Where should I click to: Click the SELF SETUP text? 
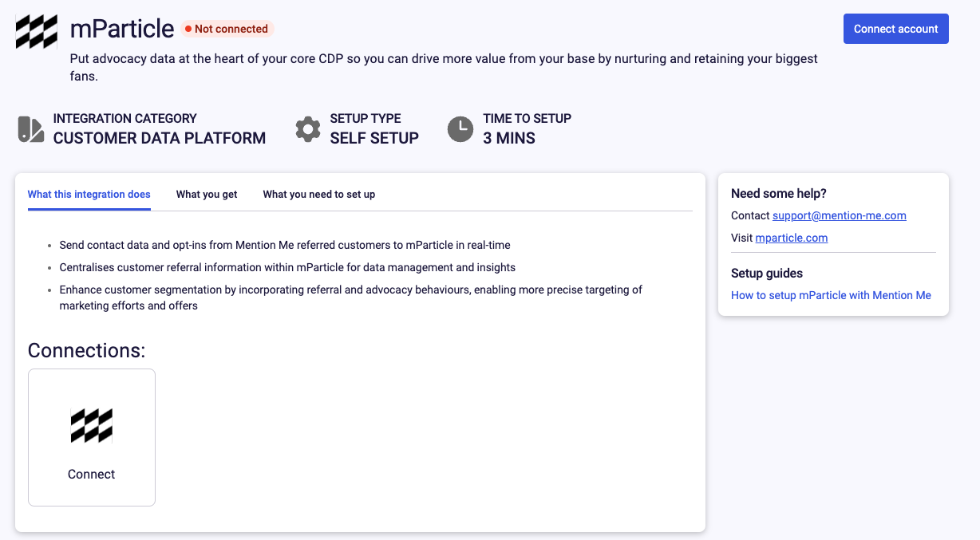click(x=374, y=138)
